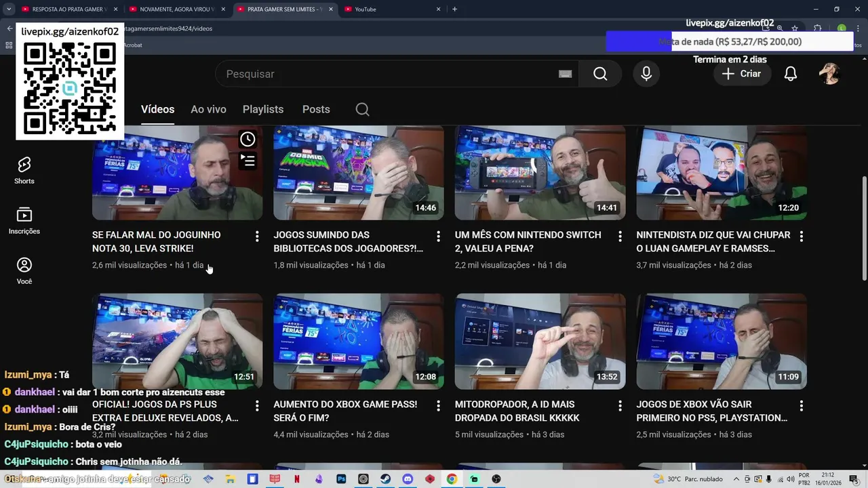Open options menu for UM MÊS COM NINTENDO SWITCH video
Screen dimensions: 868x488
click(620, 236)
